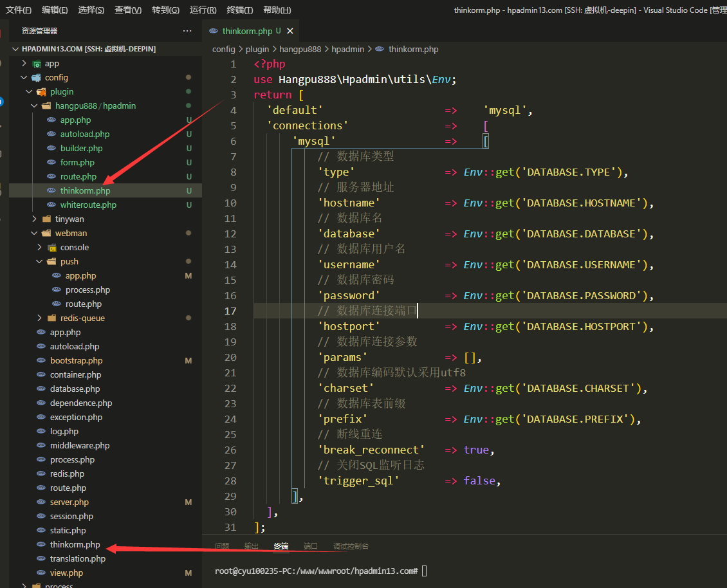
Task: Click the plugin breadcrumb segment
Action: [257, 49]
